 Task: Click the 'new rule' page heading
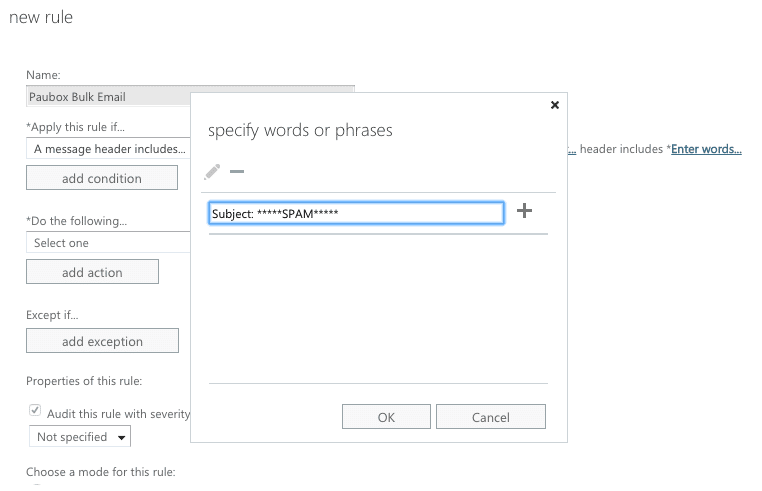coord(41,18)
